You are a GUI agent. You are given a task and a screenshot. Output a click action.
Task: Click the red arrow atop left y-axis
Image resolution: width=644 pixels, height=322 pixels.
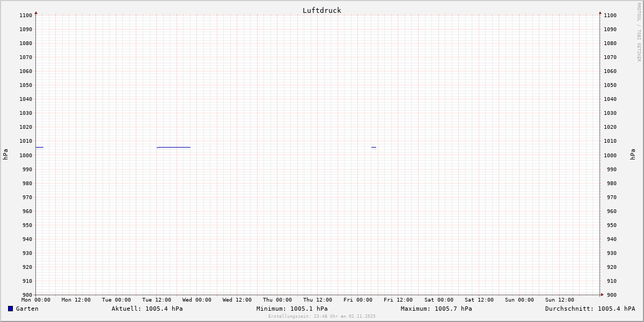click(x=36, y=12)
